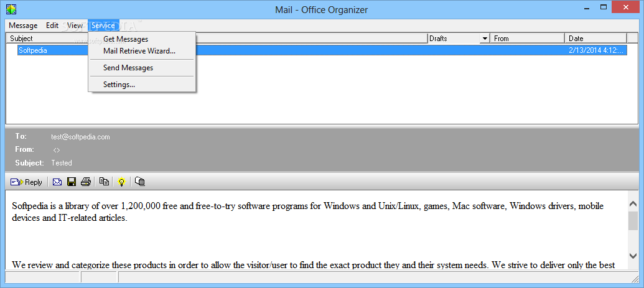Click the attachments icon in the message toolbar

coord(140,182)
